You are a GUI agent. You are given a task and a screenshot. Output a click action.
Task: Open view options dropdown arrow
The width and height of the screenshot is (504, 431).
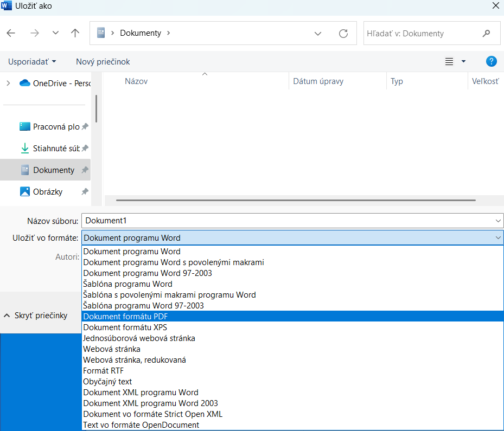pos(463,61)
